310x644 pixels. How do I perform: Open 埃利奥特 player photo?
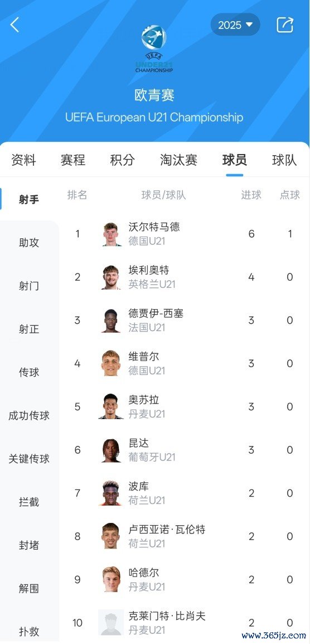[111, 277]
